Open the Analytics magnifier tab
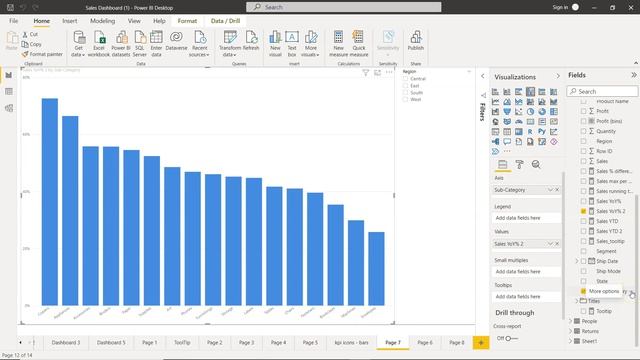Viewport: 640px width, 360px height. 536,164
